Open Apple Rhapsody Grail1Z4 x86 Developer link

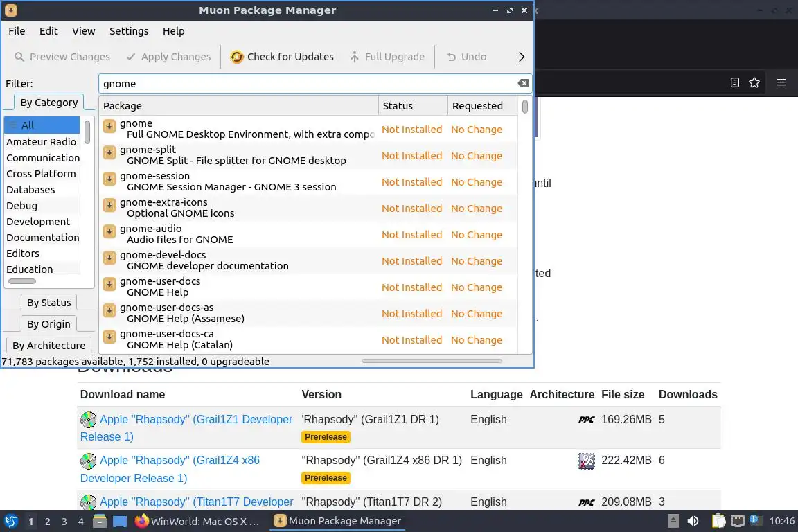[x=170, y=469]
